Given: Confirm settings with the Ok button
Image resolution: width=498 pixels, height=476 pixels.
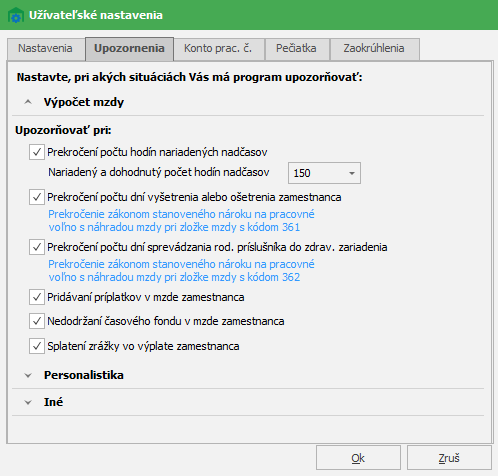Looking at the screenshot, I should (358, 458).
